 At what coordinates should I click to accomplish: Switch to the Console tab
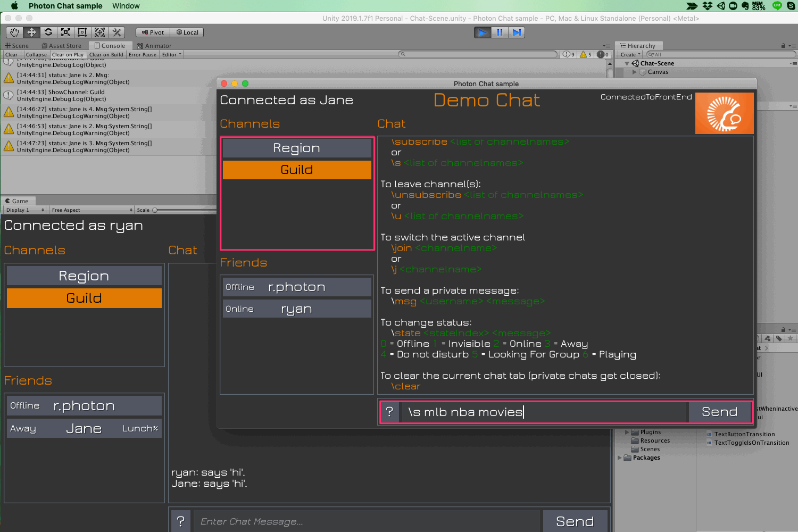click(x=110, y=46)
